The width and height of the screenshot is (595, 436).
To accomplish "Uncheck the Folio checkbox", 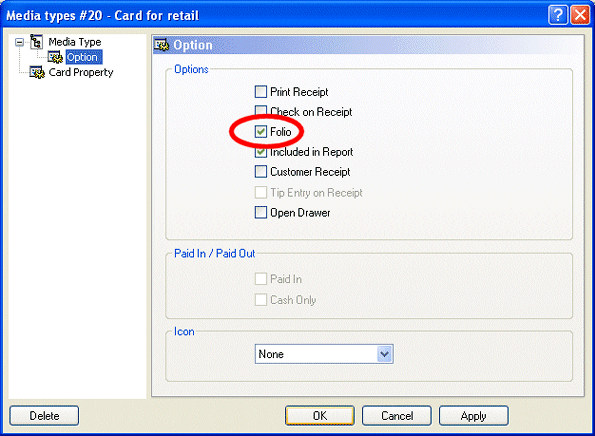I will [261, 132].
